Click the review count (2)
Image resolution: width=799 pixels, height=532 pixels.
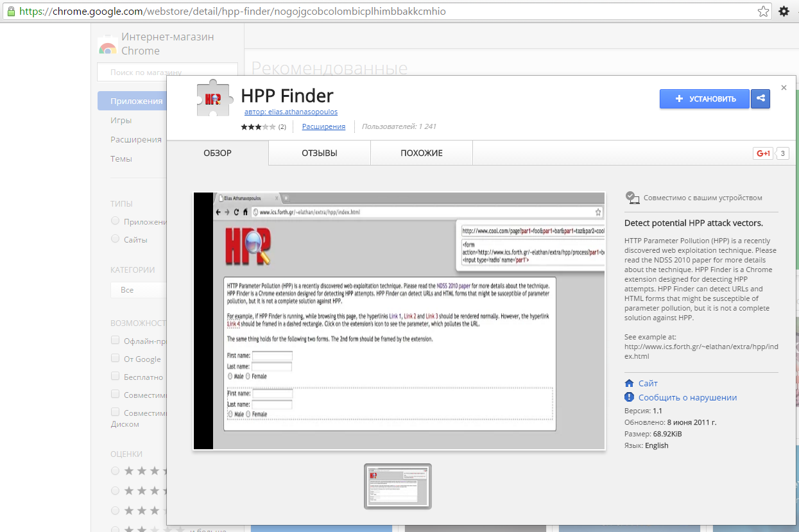pyautogui.click(x=282, y=127)
